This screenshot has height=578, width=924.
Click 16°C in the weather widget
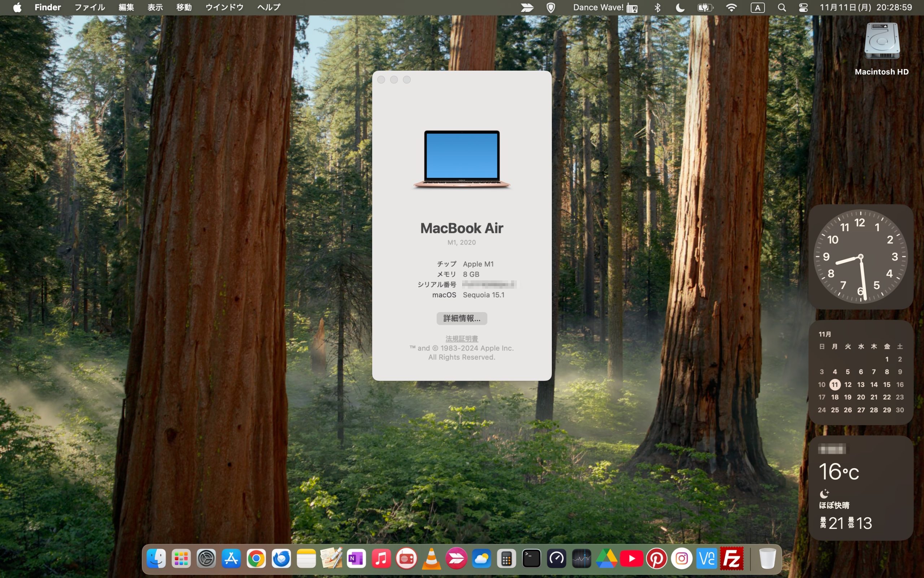tap(839, 472)
